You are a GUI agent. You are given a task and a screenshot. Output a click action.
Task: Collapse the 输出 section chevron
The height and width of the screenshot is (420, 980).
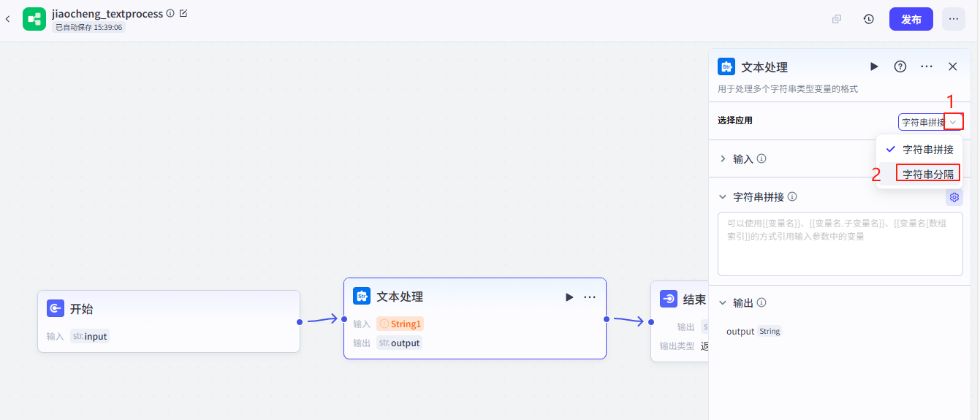[723, 302]
